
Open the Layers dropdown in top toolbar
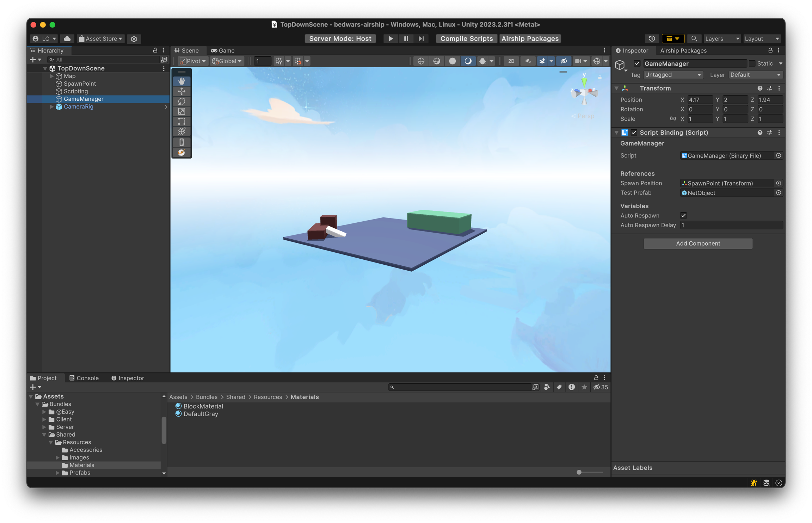click(x=722, y=38)
